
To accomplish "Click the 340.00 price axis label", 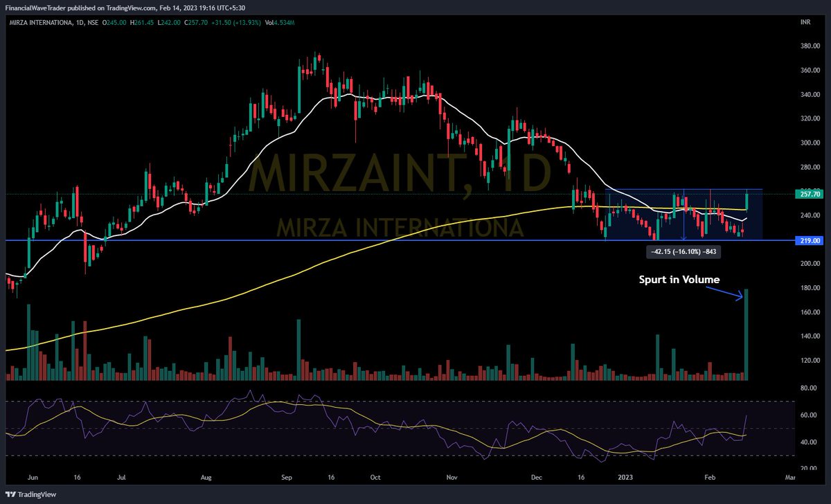I will [811, 94].
